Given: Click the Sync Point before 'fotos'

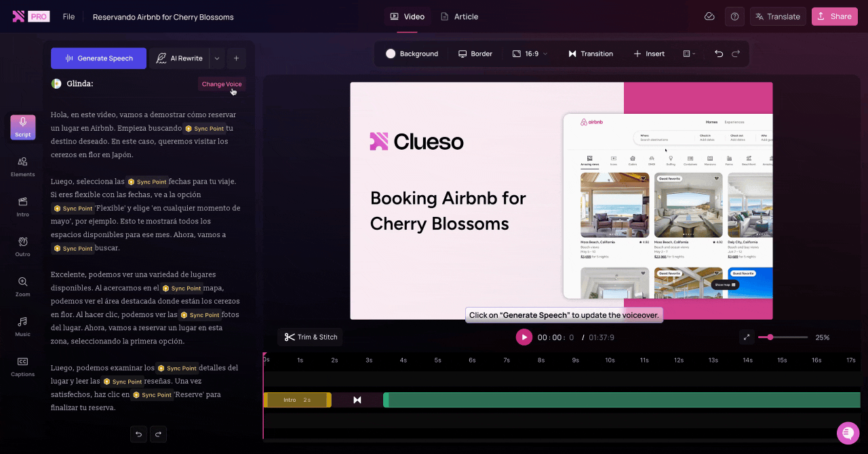Looking at the screenshot, I should pos(199,315).
